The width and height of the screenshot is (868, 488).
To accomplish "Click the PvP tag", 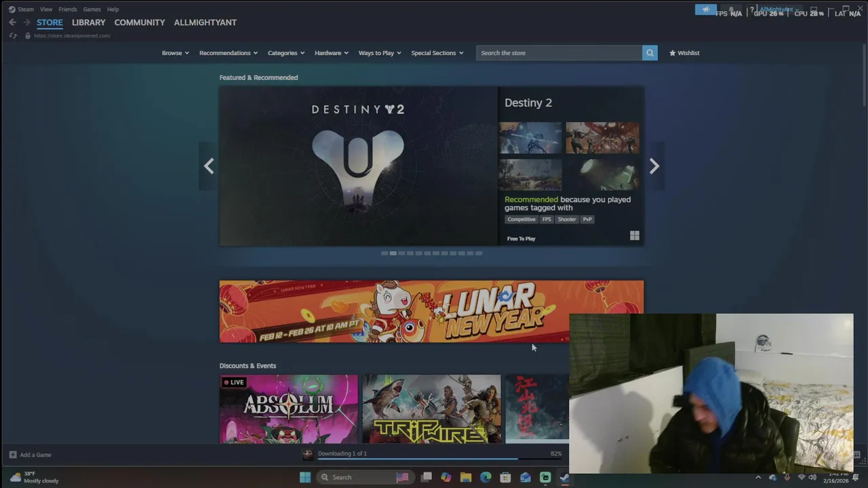I will coord(587,220).
